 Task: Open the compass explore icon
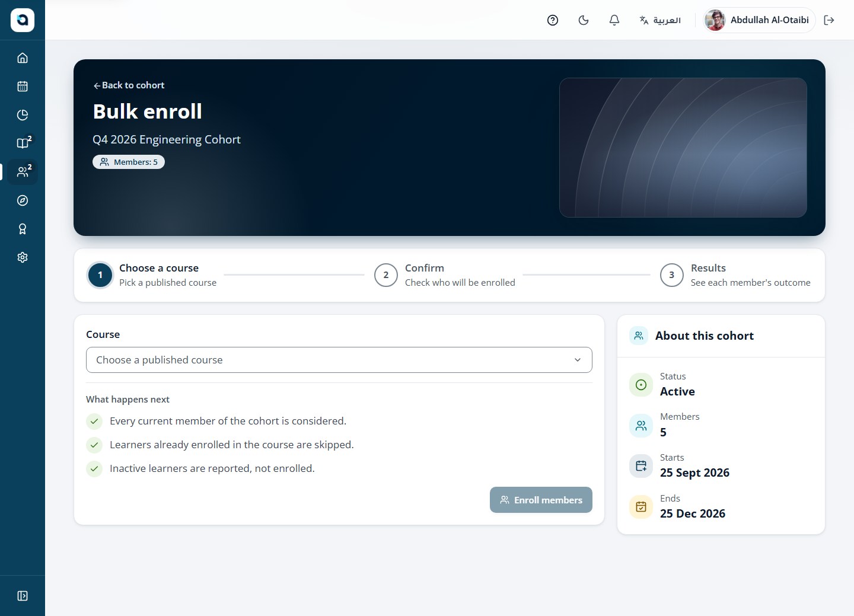tap(23, 200)
